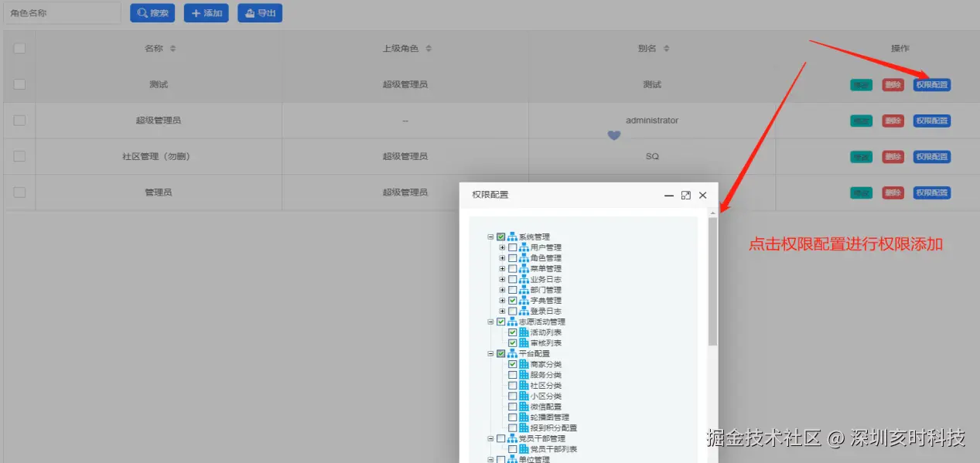Click the 搜索 search button

[152, 13]
